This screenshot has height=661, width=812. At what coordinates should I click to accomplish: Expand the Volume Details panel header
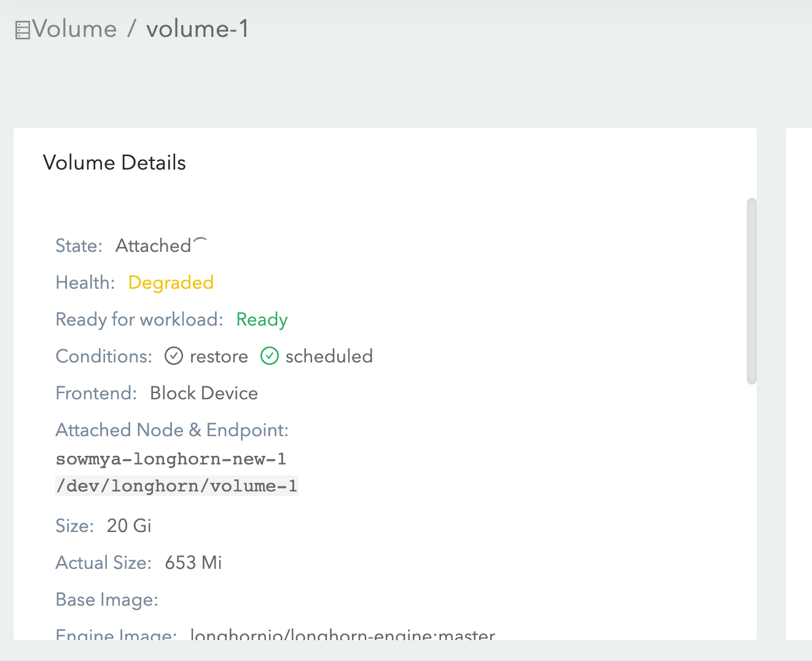pyautogui.click(x=114, y=163)
